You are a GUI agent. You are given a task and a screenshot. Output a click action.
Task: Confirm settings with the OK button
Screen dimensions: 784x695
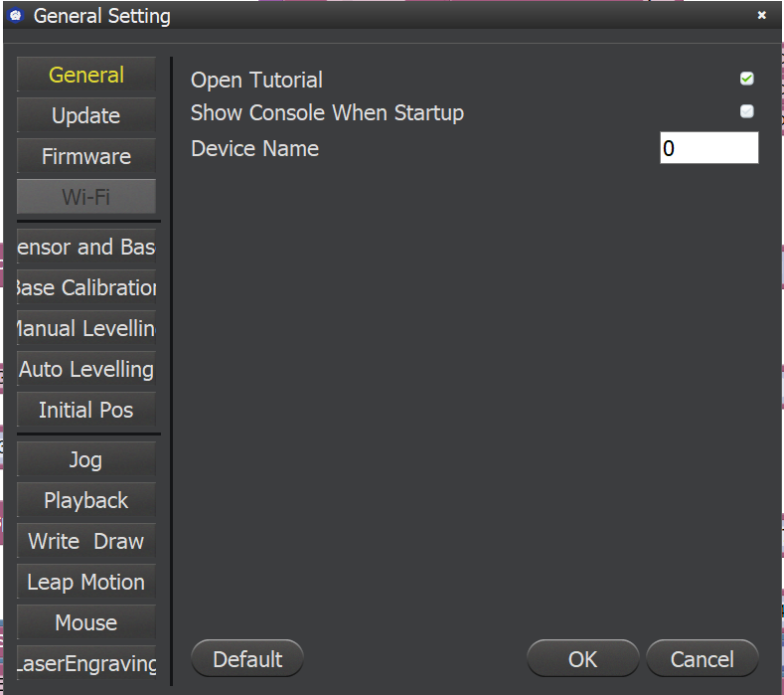(582, 659)
